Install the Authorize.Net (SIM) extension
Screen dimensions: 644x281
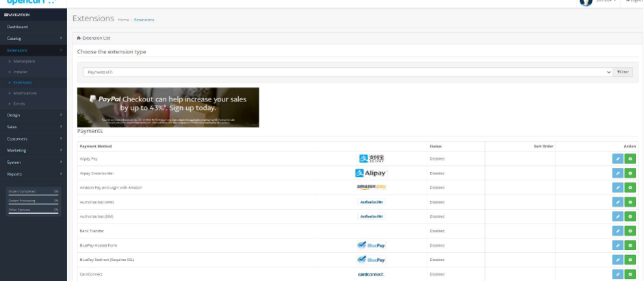(x=630, y=217)
